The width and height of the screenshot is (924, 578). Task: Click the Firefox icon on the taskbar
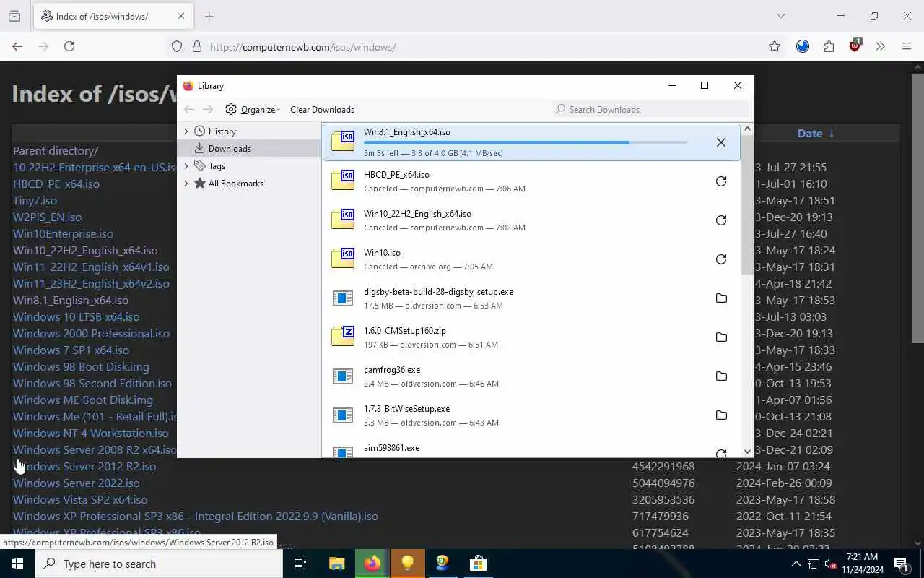[372, 564]
